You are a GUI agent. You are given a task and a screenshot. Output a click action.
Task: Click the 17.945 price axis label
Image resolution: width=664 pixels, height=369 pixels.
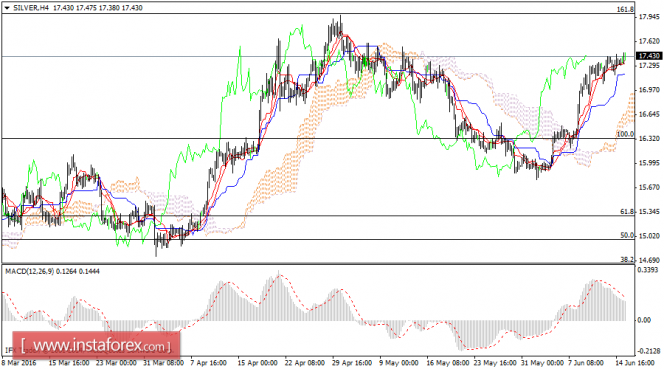tap(649, 17)
